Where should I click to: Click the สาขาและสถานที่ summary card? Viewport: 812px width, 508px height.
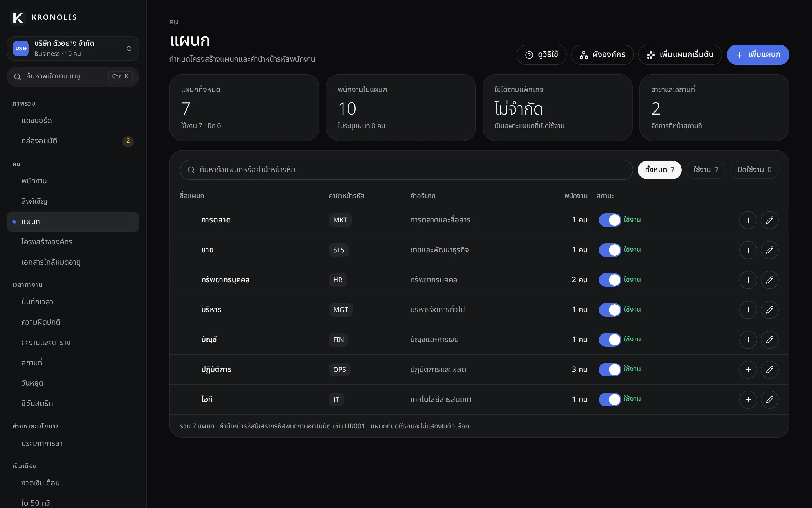714,108
